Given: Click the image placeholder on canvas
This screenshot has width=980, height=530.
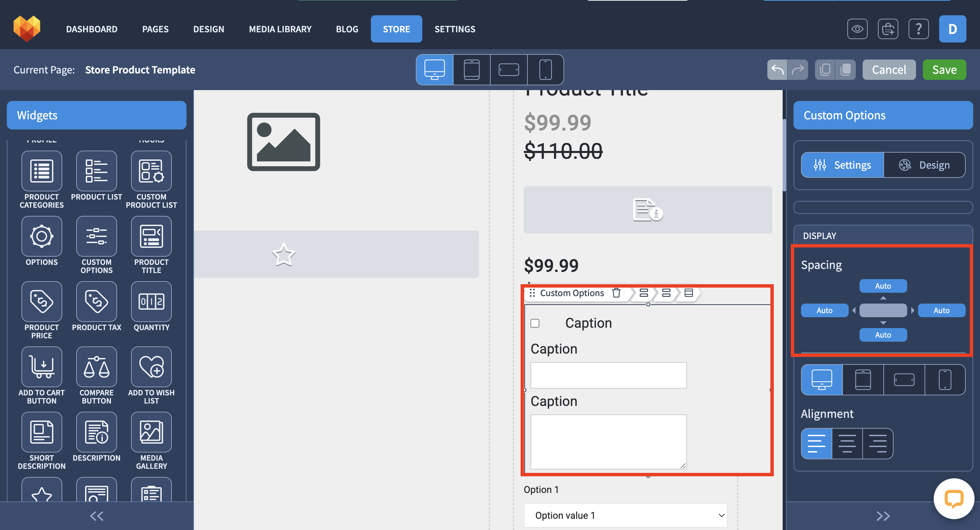Looking at the screenshot, I should tap(283, 142).
